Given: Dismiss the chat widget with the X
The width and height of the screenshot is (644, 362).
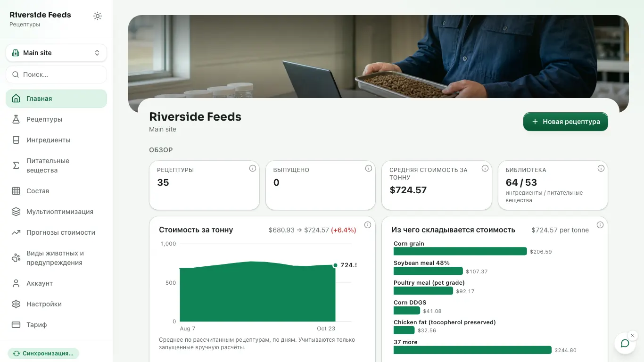Looking at the screenshot, I should (633, 336).
